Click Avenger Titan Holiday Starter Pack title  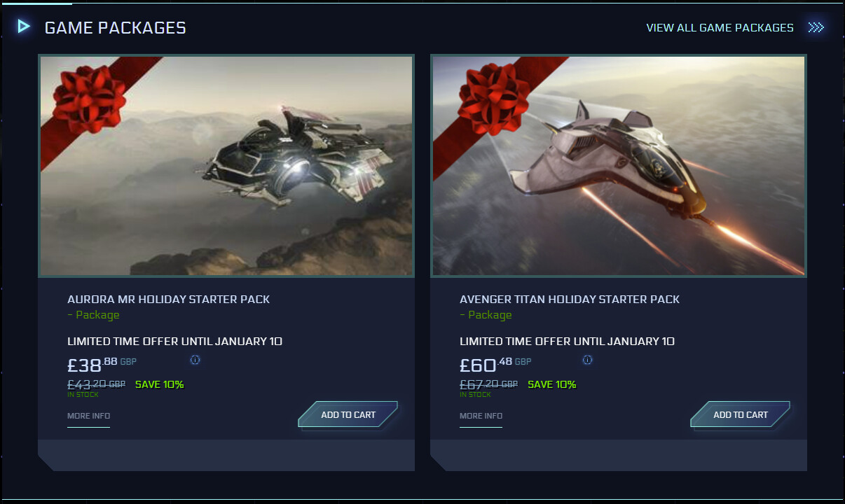pyautogui.click(x=570, y=299)
